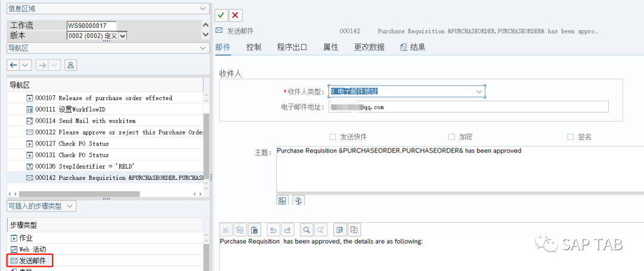Image resolution: width=644 pixels, height=271 pixels.
Task: Click navigation list horizontal scrollbar
Action: (x=79, y=194)
